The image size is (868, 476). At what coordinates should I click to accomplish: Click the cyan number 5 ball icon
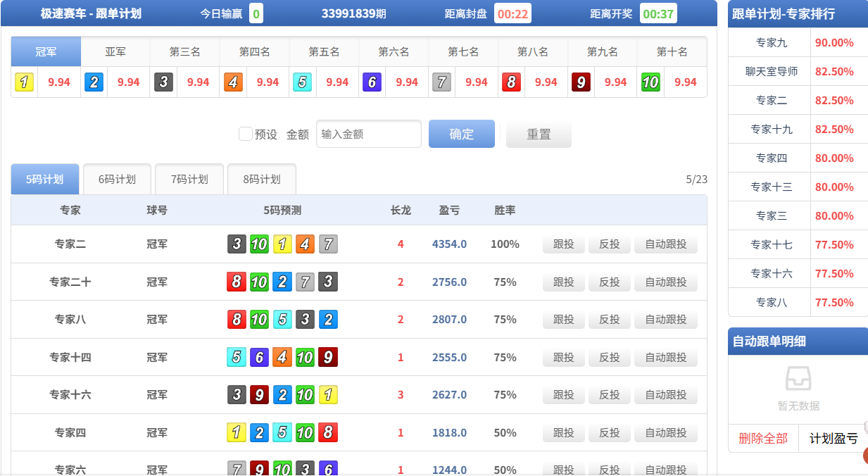point(302,82)
